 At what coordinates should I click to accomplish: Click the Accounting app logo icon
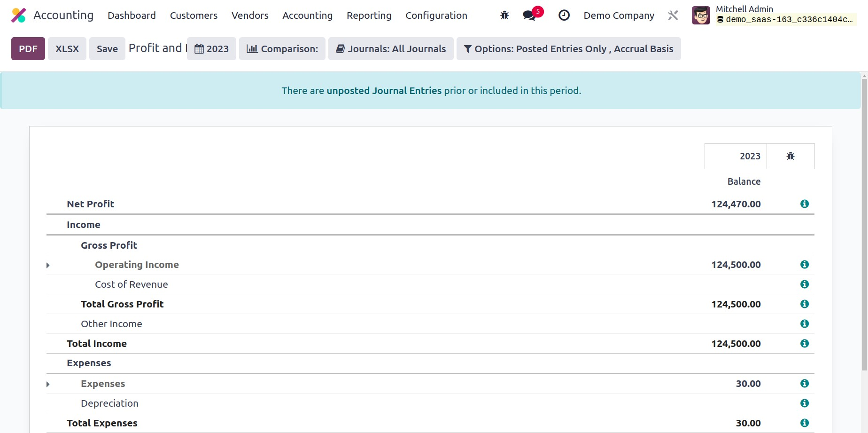(x=18, y=16)
